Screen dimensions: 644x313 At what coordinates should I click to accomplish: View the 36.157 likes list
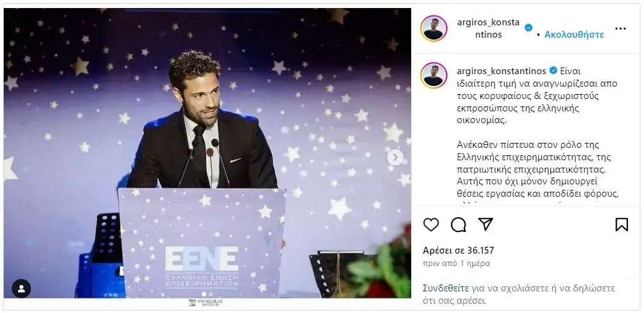click(x=458, y=251)
